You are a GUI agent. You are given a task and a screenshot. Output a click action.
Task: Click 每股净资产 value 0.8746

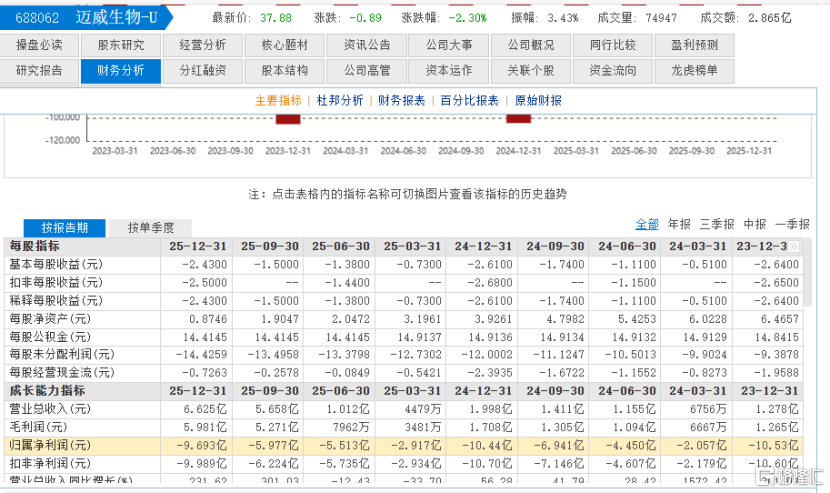click(x=208, y=319)
